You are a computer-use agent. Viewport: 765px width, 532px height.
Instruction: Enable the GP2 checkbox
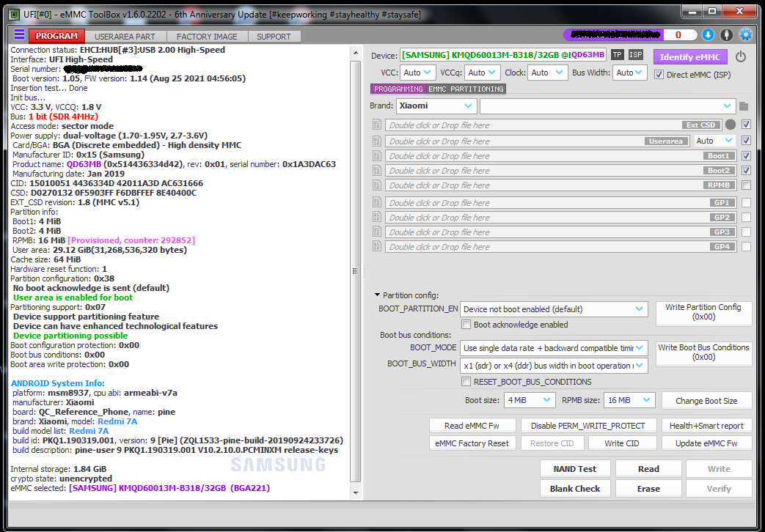[746, 217]
